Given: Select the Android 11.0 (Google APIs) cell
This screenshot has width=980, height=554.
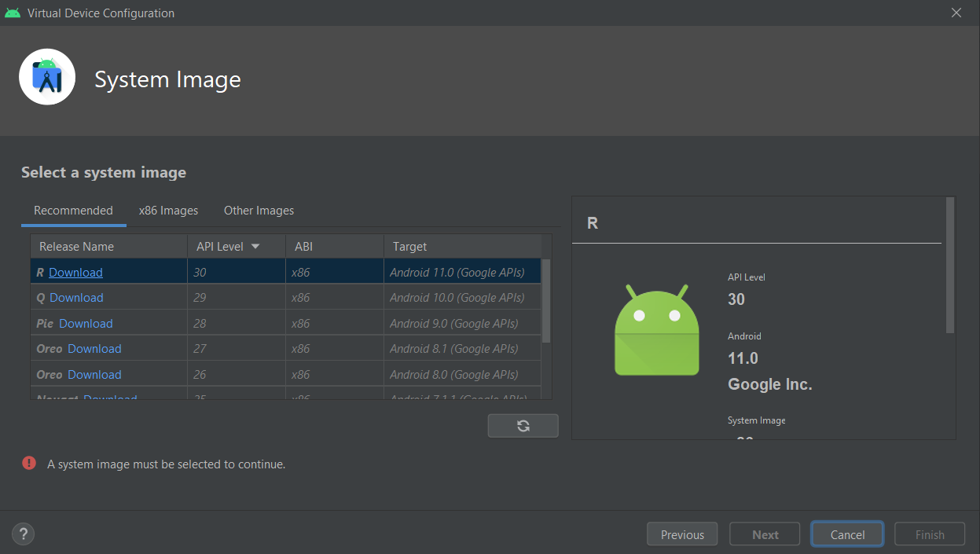Looking at the screenshot, I should 463,272.
